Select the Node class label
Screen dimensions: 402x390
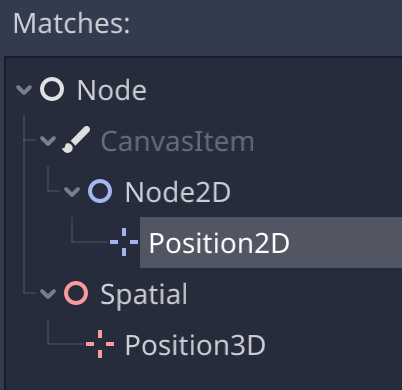click(x=112, y=90)
